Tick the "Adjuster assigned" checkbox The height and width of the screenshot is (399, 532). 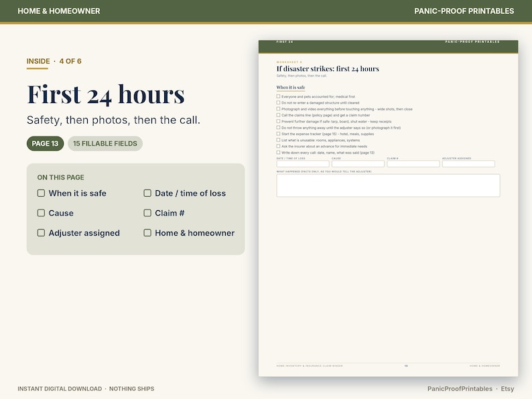pyautogui.click(x=41, y=233)
